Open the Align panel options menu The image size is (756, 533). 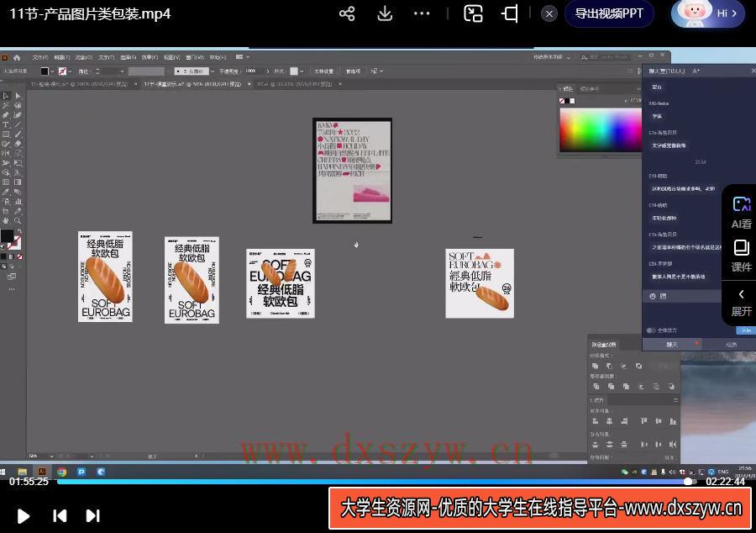click(x=675, y=400)
